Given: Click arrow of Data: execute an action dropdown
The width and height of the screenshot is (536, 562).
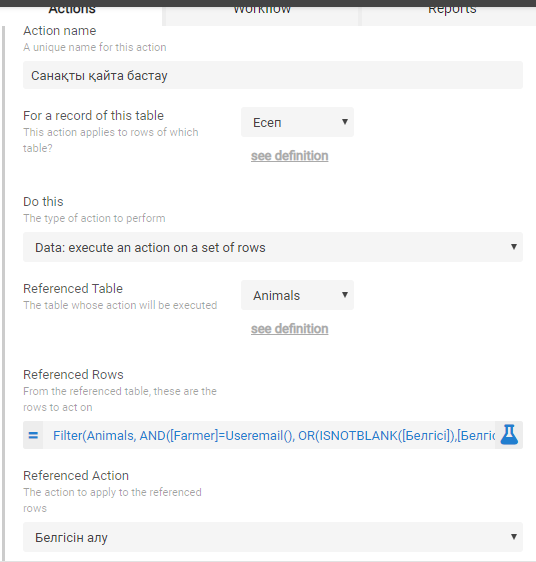Looking at the screenshot, I should click(514, 247).
